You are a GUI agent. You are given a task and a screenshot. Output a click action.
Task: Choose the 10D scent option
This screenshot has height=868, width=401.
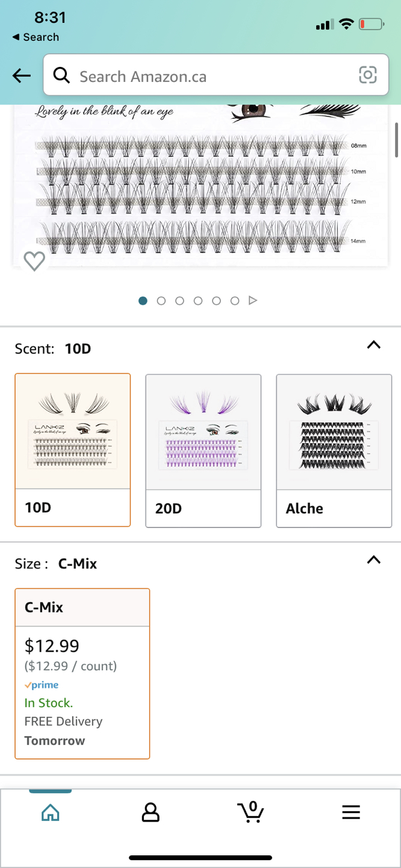73,450
